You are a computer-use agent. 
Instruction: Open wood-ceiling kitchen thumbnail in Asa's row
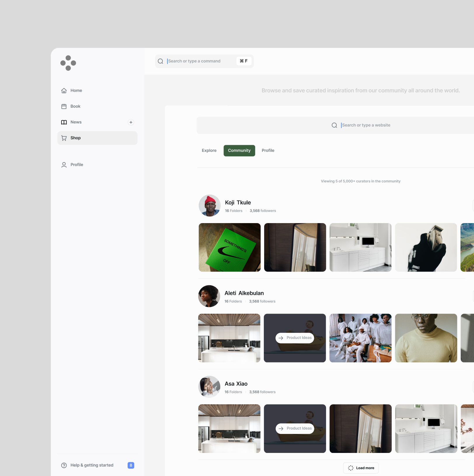pyautogui.click(x=229, y=428)
